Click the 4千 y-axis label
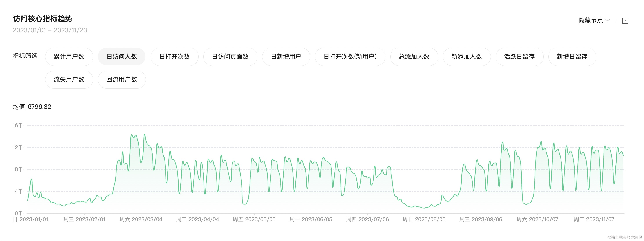Image resolution: width=644 pixels, height=241 pixels. pyautogui.click(x=19, y=191)
